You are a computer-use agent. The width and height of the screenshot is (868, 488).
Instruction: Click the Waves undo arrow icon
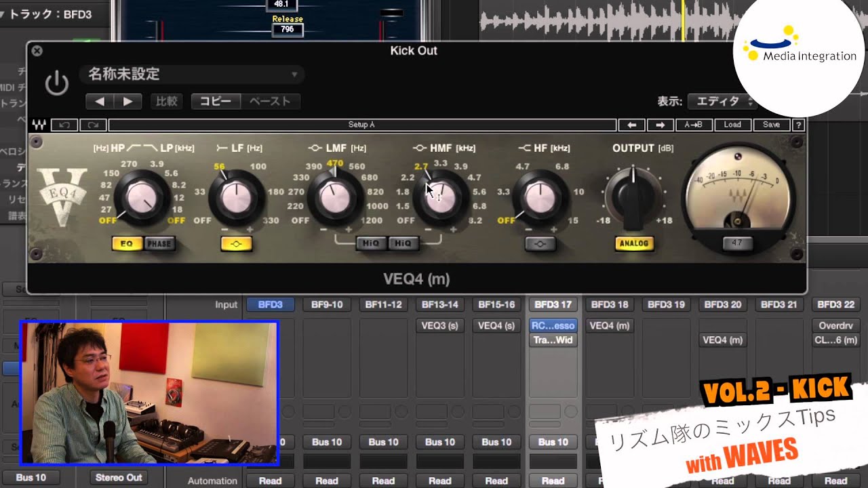point(64,125)
